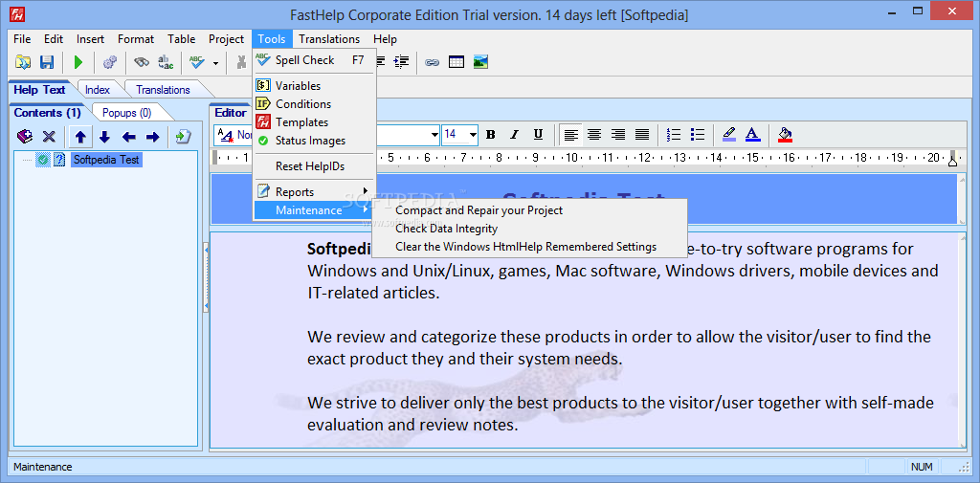Open the Project menu

click(x=226, y=39)
